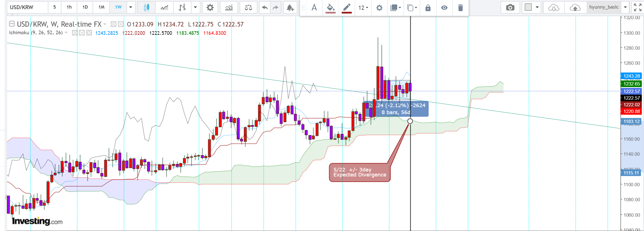Image resolution: width=644 pixels, height=231 pixels.
Task: Expand hyunny_basic layout options arrow
Action: [x=625, y=8]
